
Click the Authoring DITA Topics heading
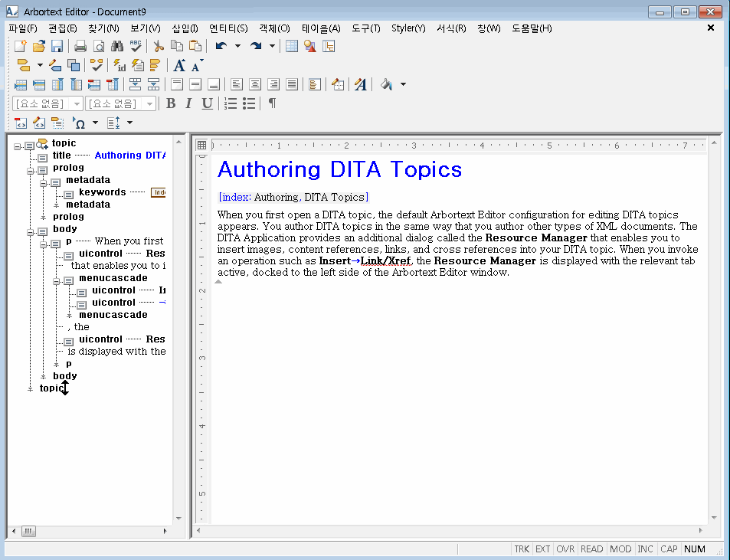pyautogui.click(x=339, y=169)
